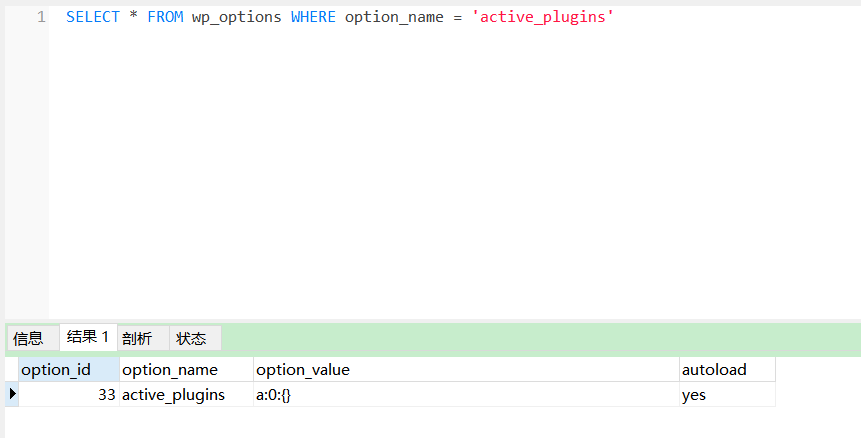This screenshot has height=438, width=861.
Task: Click the SELECT keyword in the query
Action: click(x=93, y=17)
